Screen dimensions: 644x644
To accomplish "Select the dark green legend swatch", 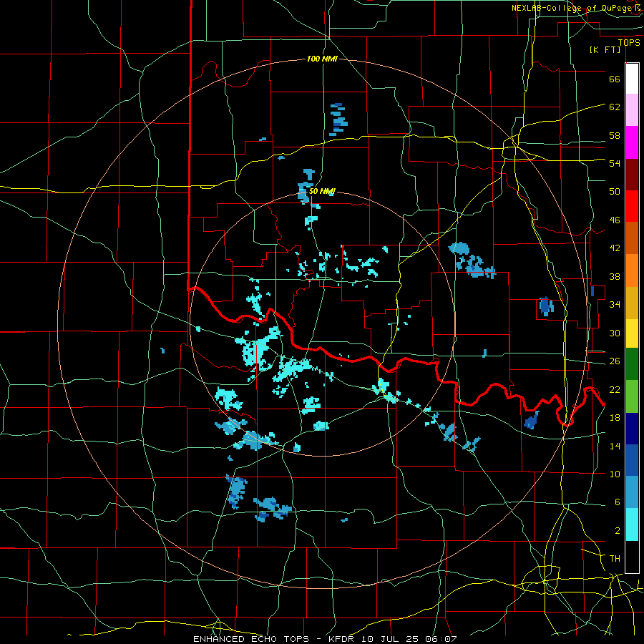I will 632,364.
